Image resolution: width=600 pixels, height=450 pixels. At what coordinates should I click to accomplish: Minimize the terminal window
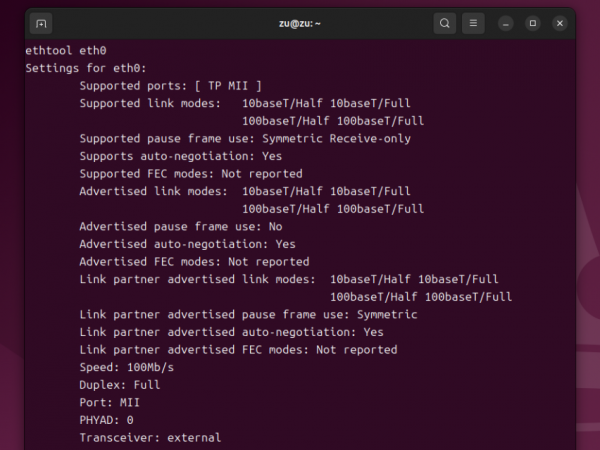(507, 23)
